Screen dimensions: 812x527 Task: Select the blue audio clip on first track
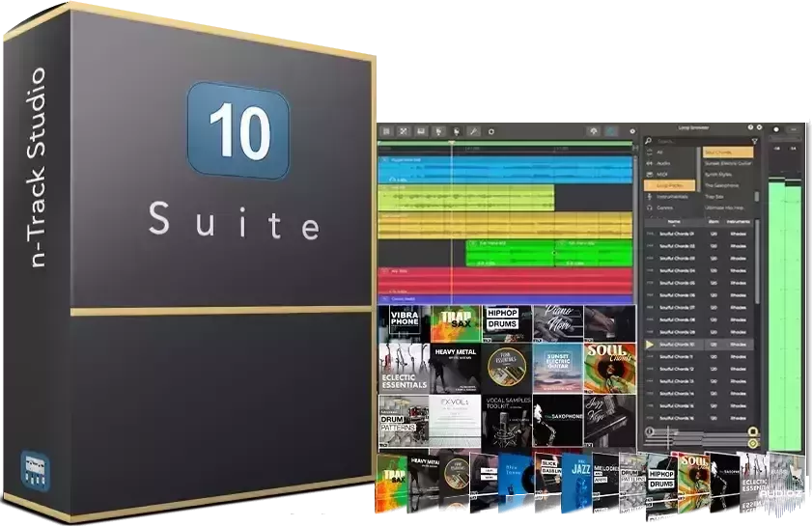pos(505,170)
